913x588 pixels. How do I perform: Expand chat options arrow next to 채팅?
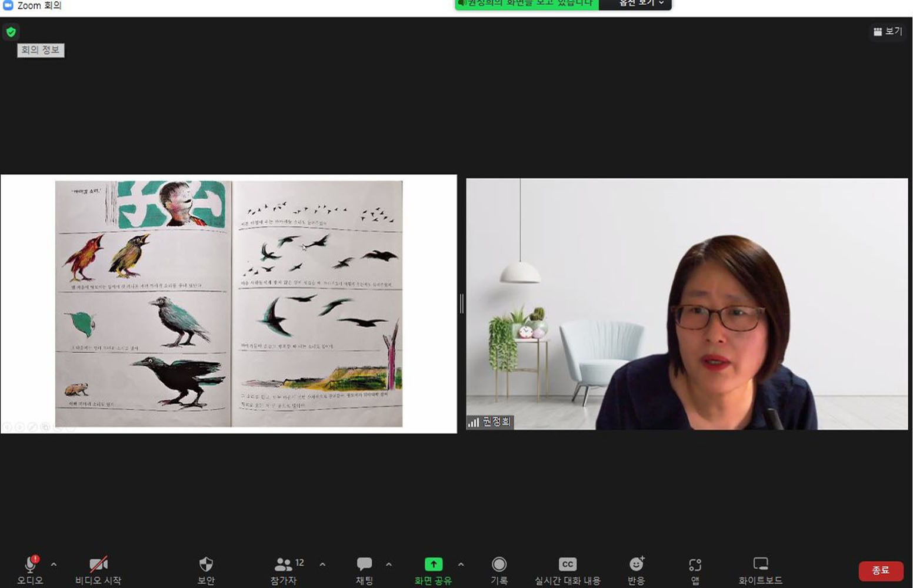pyautogui.click(x=389, y=564)
